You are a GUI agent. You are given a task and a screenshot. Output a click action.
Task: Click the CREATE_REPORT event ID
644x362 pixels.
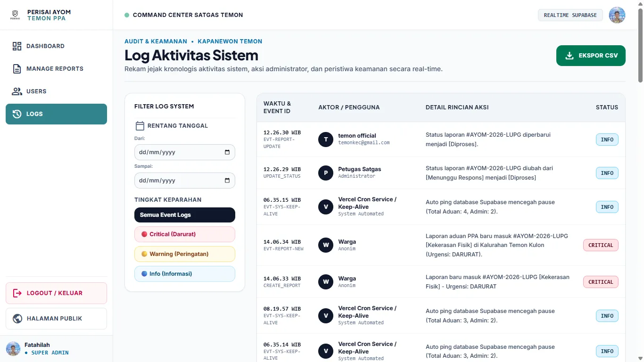(x=282, y=286)
